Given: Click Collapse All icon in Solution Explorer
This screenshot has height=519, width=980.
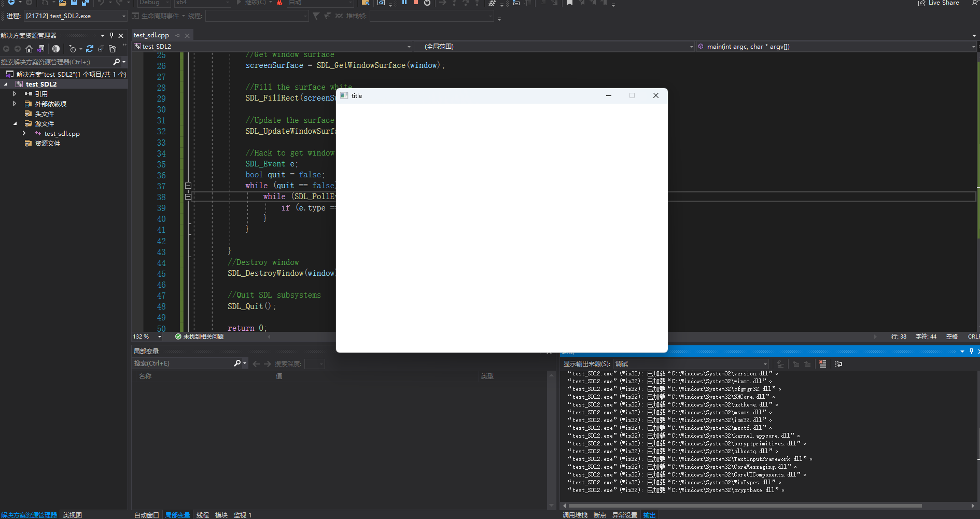Looking at the screenshot, I should 101,49.
